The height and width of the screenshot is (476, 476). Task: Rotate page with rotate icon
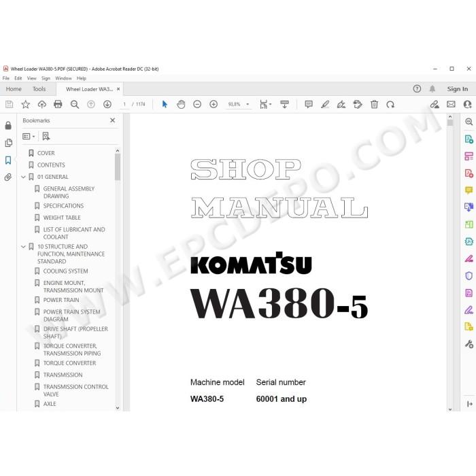[x=390, y=105]
